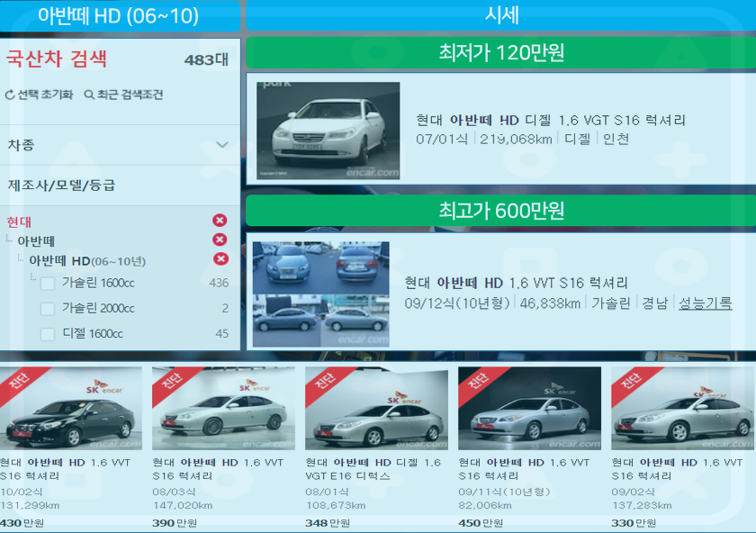Click the 219,068km mileage text

tap(516, 140)
